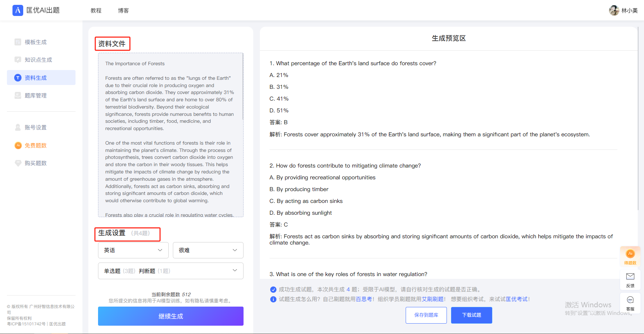644x334 pixels.
Task: Click option D. By absorbing sunlight
Action: coord(301,213)
